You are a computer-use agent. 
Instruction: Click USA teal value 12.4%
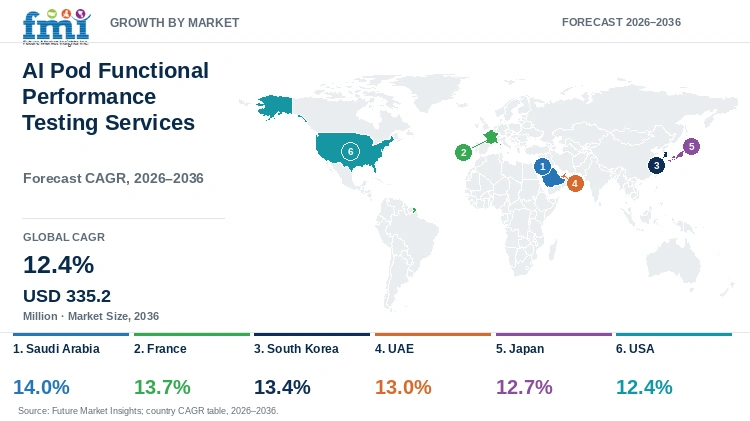pos(644,387)
